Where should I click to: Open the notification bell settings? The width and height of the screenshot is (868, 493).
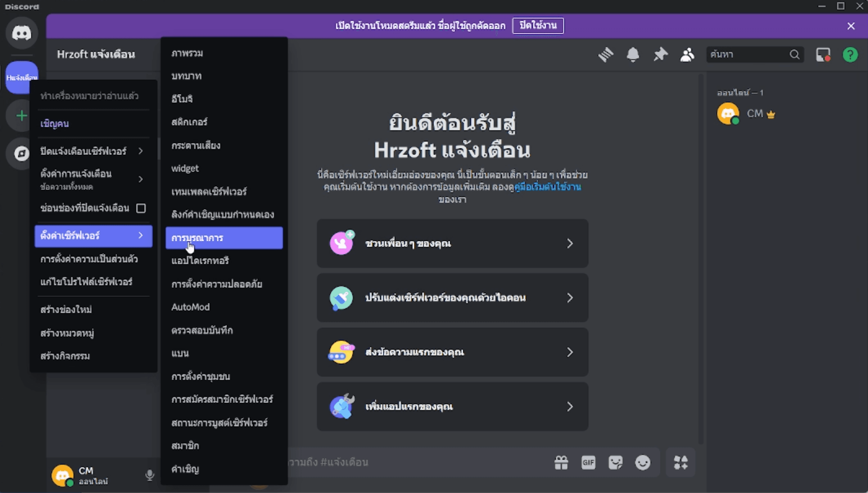click(x=633, y=55)
